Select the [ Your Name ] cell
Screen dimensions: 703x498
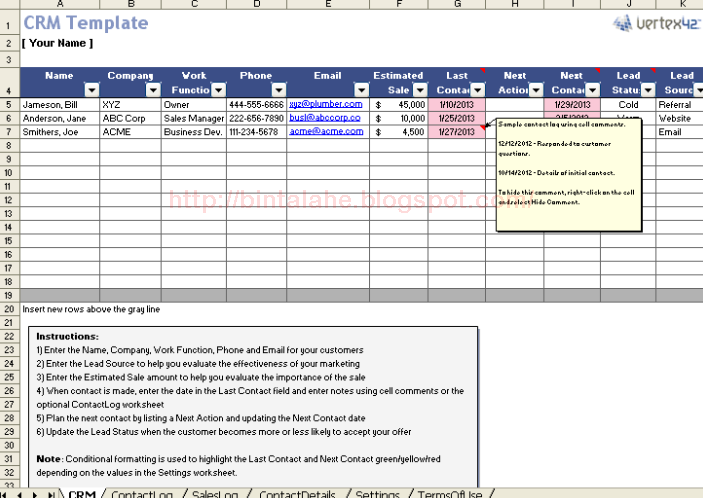57,43
